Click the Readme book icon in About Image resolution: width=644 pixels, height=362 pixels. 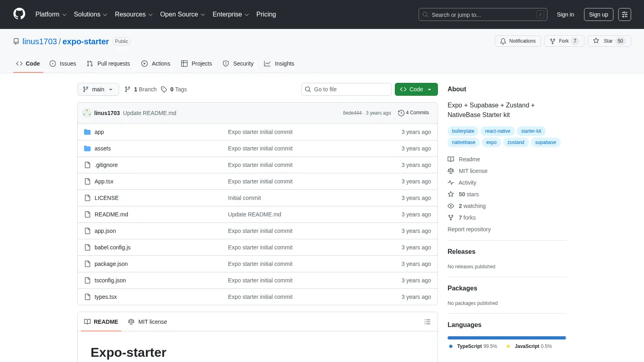pos(451,159)
